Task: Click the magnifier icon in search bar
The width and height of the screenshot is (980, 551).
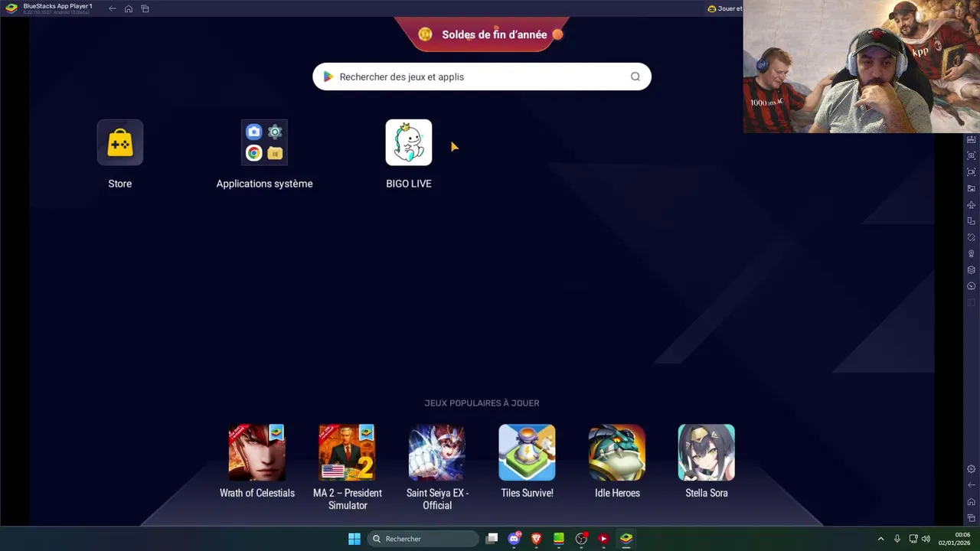Action: (635, 77)
